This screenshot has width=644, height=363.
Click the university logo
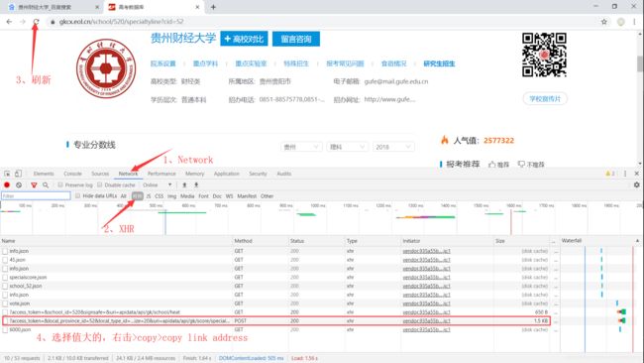pos(106,68)
